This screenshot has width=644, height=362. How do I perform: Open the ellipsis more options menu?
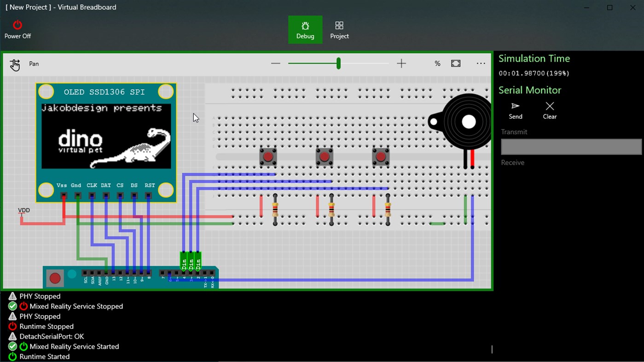tap(481, 63)
